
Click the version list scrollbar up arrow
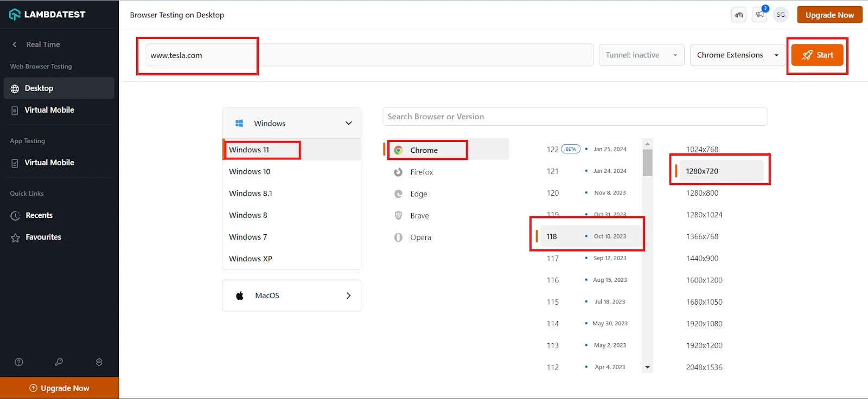(x=647, y=144)
